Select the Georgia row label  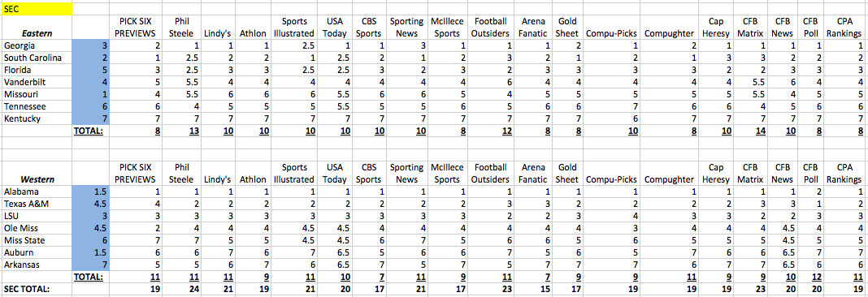37,46
